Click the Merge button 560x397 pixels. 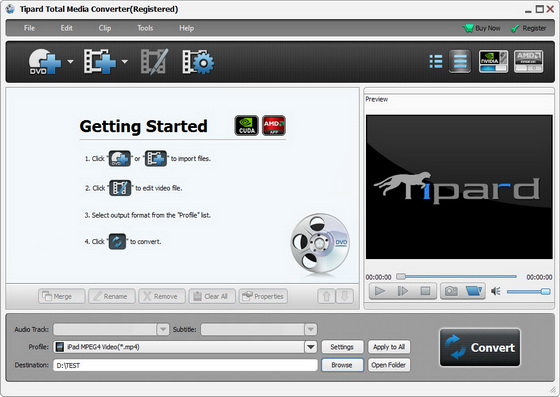(61, 296)
